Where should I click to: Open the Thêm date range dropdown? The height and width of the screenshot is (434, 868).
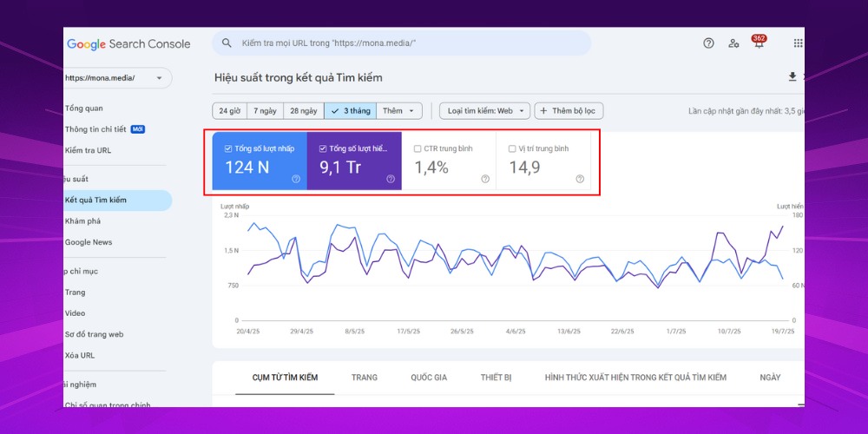(399, 111)
